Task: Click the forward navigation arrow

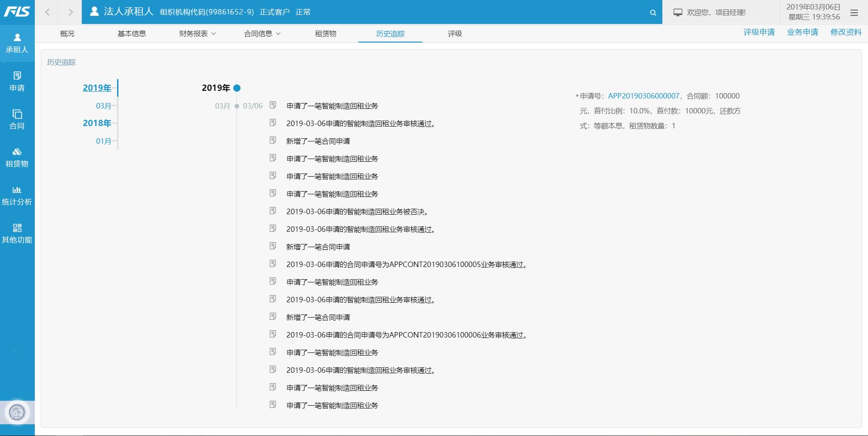Action: (x=70, y=12)
